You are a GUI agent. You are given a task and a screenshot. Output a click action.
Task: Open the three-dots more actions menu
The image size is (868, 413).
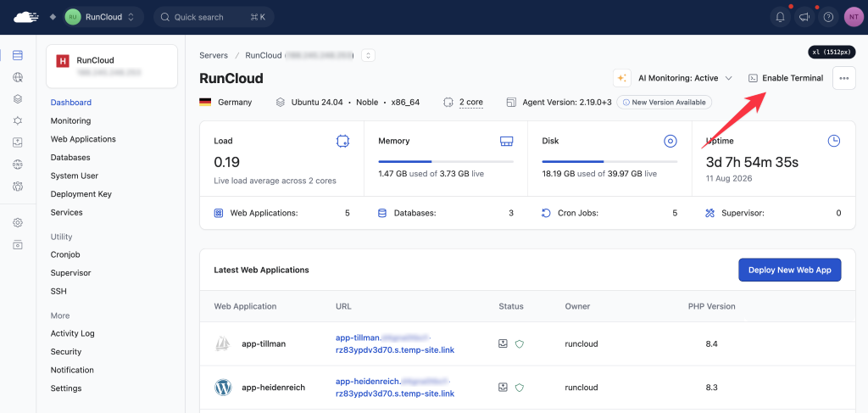[843, 78]
